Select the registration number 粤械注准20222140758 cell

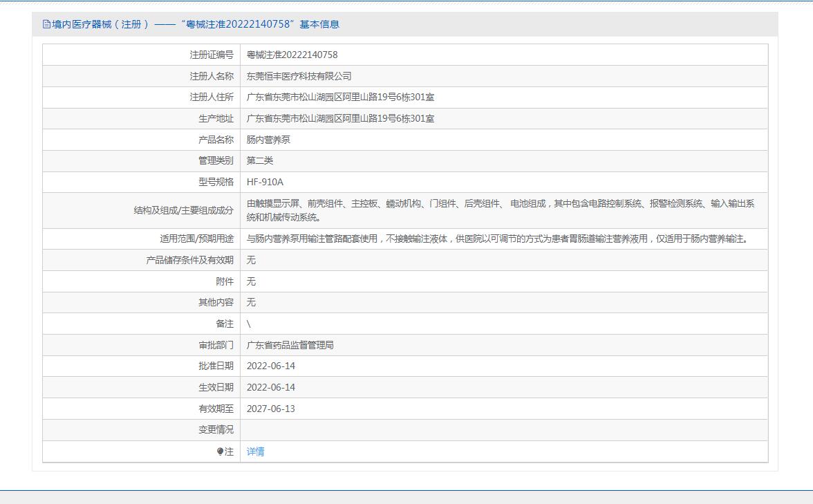292,55
